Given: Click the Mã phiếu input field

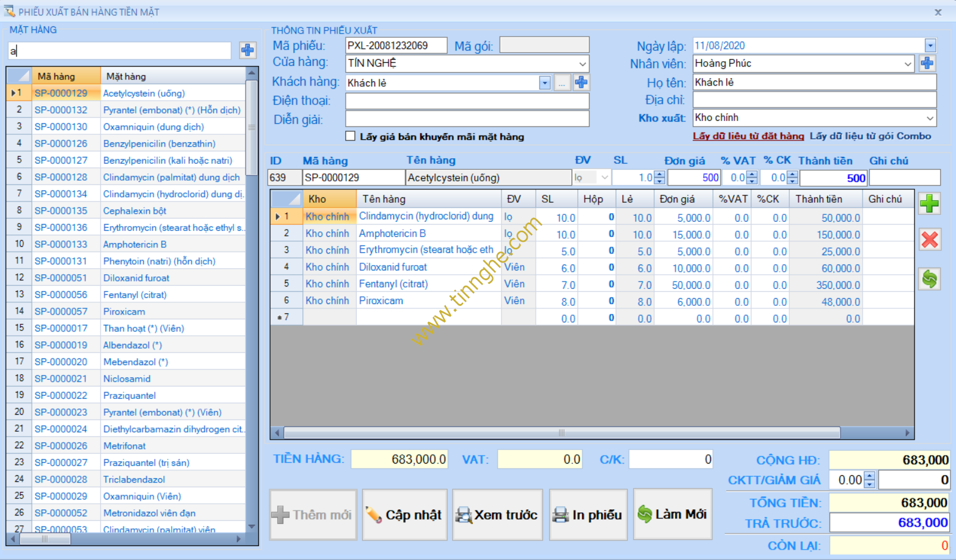Looking at the screenshot, I should [396, 45].
